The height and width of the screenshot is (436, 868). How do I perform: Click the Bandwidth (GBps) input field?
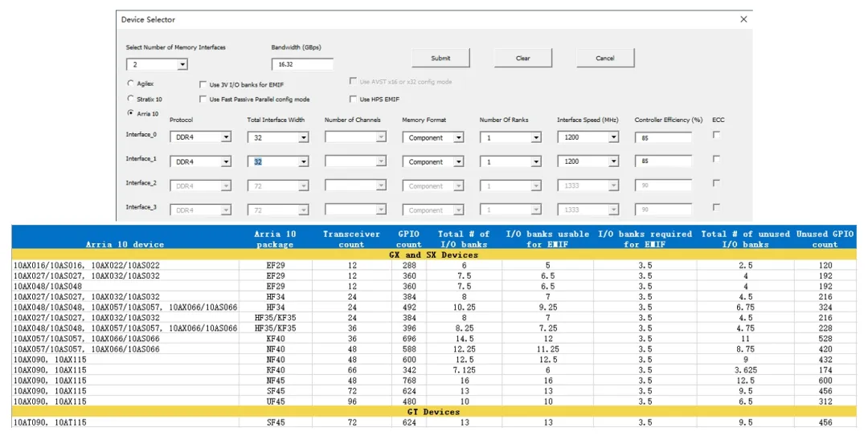point(302,64)
